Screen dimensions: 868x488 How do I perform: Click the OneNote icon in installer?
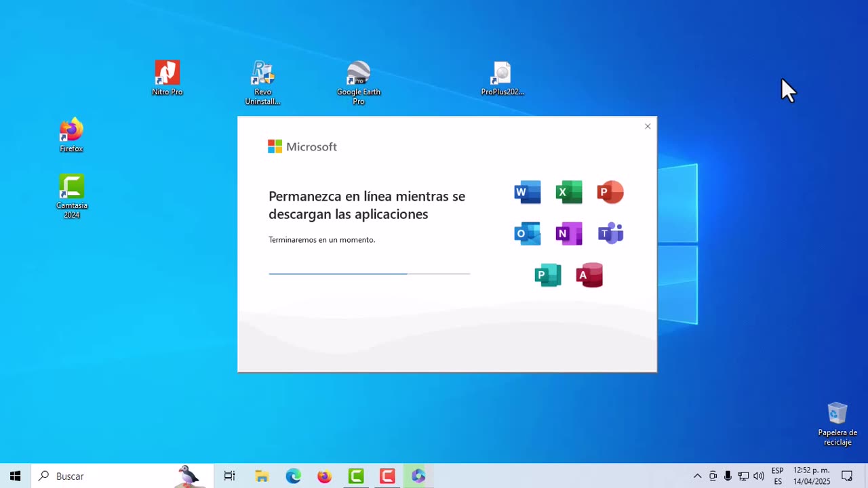[x=569, y=234]
